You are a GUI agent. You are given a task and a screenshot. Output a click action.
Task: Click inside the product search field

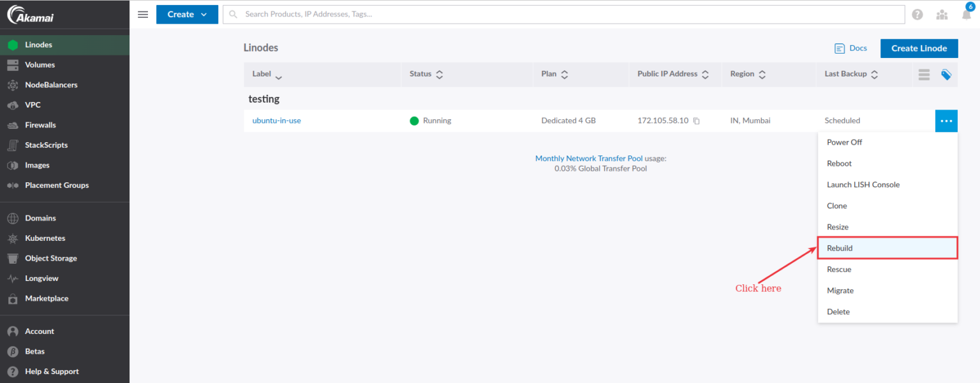click(x=447, y=13)
